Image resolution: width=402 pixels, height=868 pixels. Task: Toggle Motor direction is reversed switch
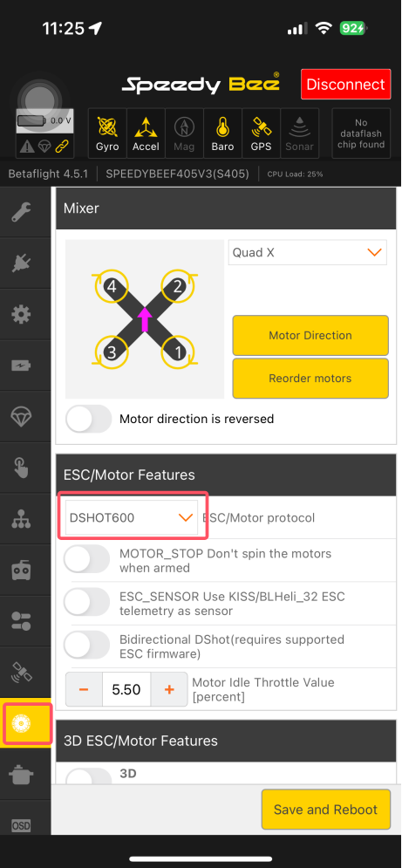[89, 419]
